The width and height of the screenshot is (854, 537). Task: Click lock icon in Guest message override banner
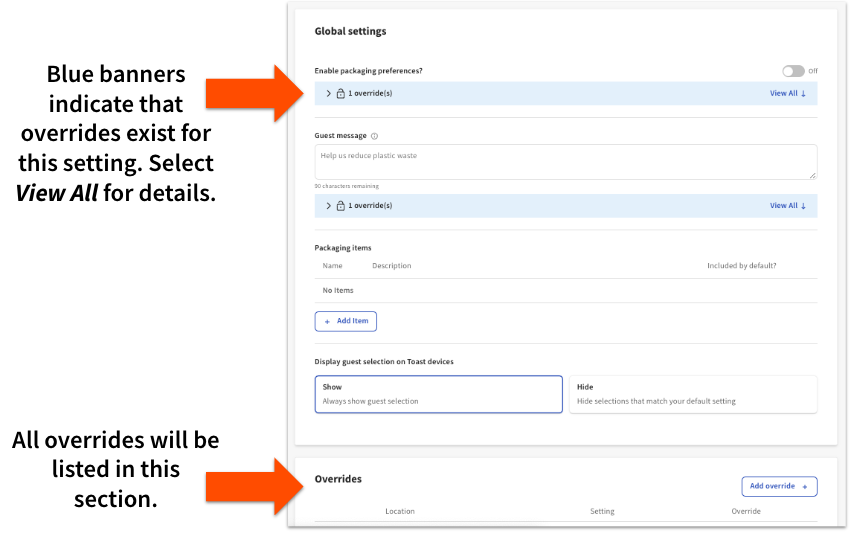[x=340, y=206]
